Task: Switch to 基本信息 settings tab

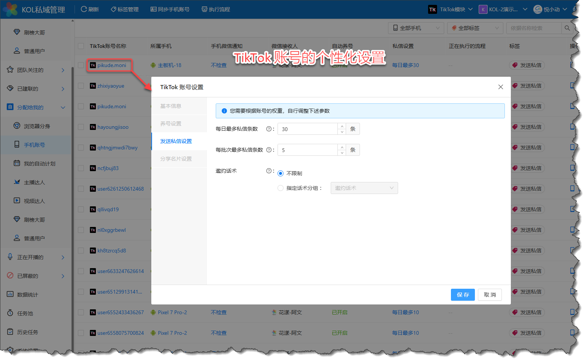Action: pyautogui.click(x=179, y=106)
